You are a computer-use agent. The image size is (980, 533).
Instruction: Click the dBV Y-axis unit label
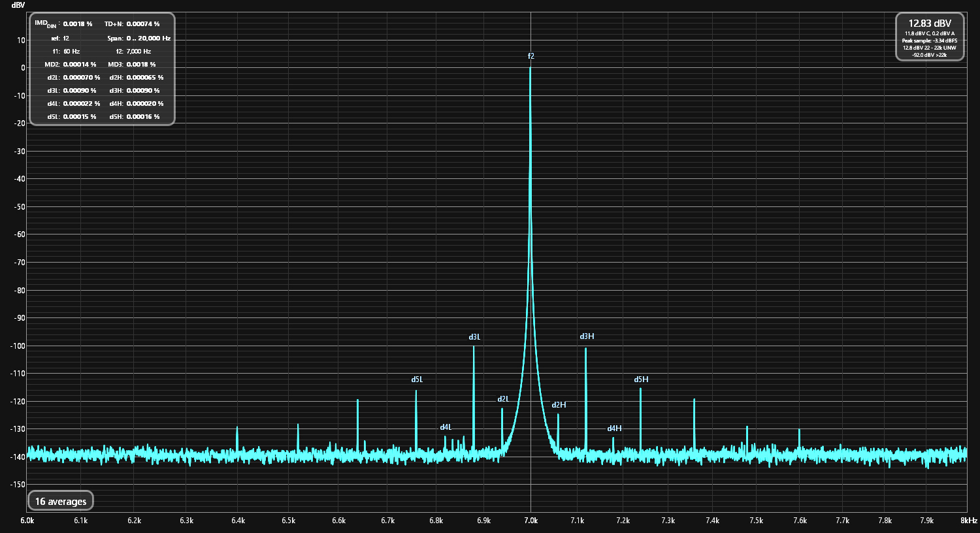(18, 5)
